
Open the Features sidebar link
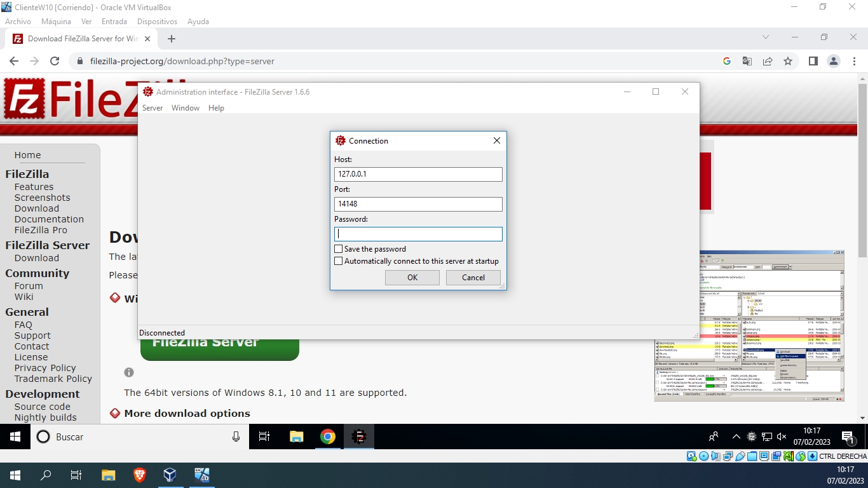(34, 187)
